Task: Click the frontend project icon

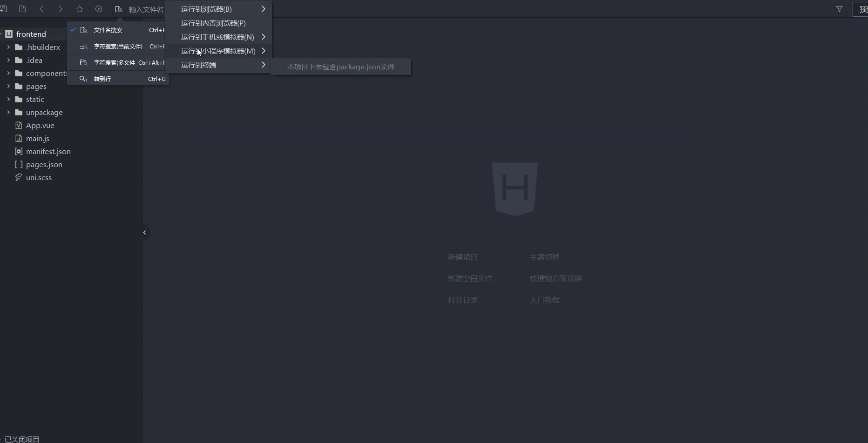Action: tap(9, 34)
